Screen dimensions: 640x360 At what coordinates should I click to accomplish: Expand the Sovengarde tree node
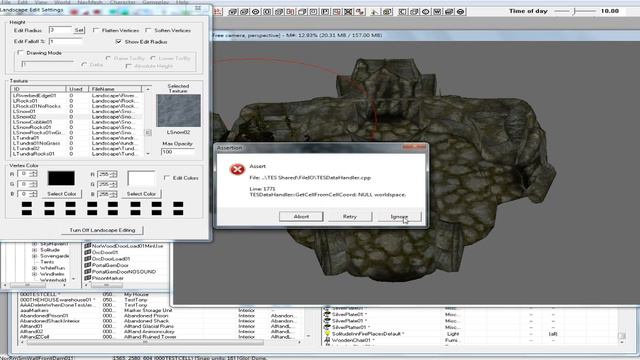coord(35,256)
